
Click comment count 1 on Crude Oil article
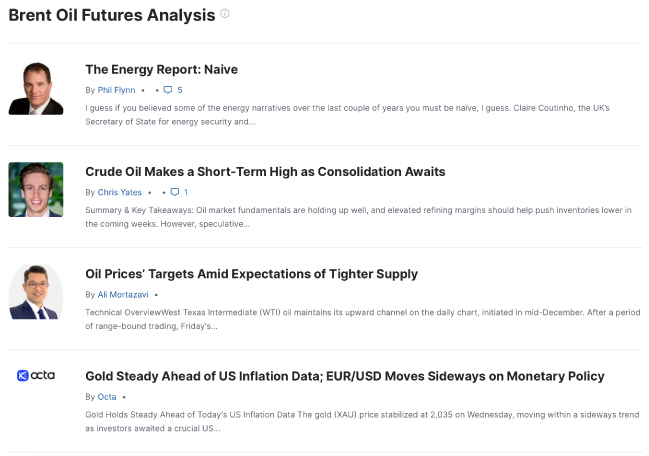(x=186, y=192)
